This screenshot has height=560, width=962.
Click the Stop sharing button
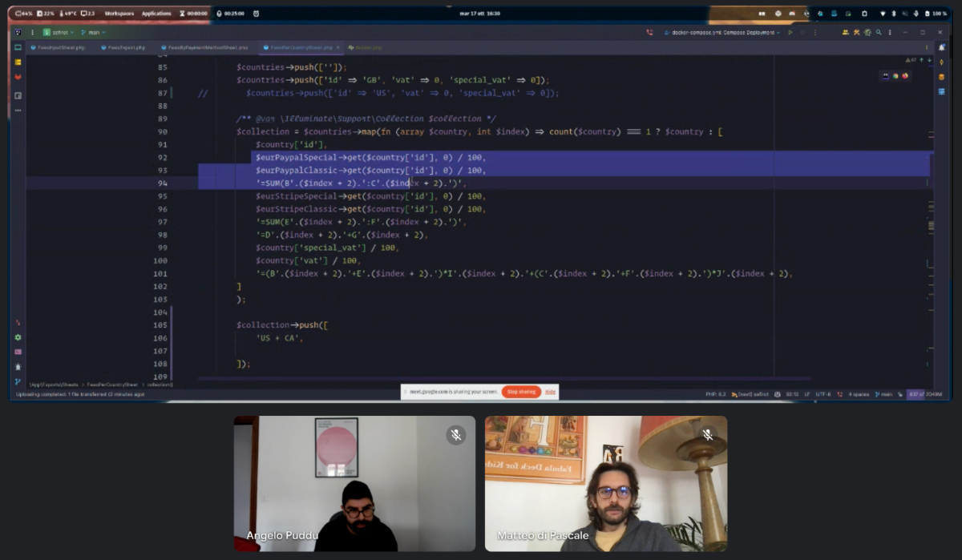point(520,392)
